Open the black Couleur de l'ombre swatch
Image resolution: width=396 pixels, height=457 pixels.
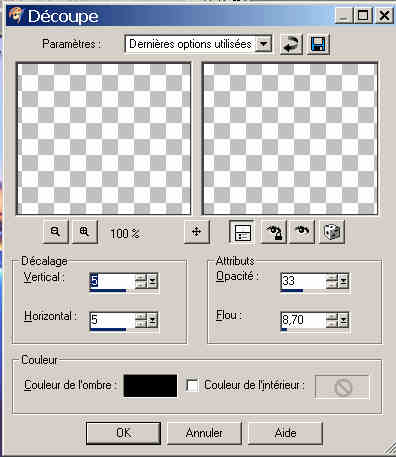tap(150, 386)
